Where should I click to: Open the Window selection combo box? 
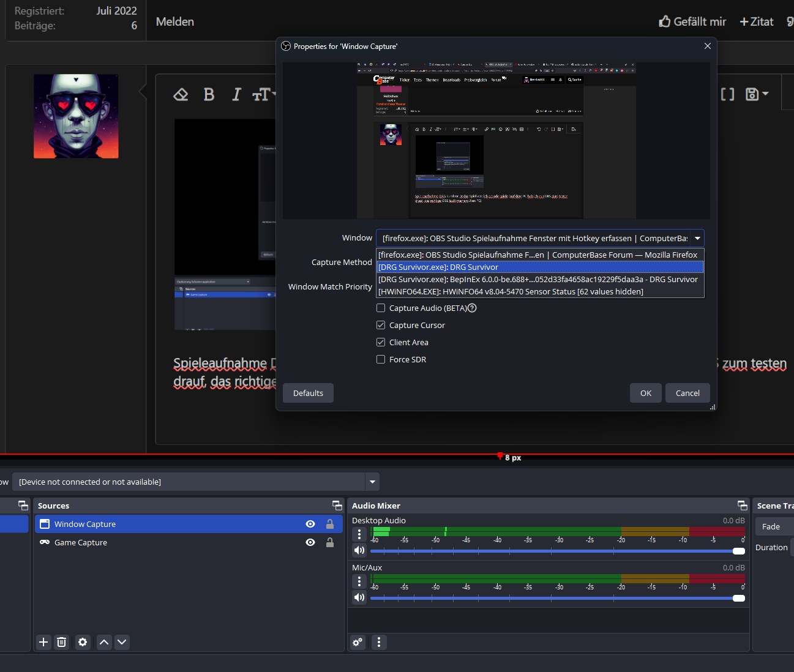[540, 238]
